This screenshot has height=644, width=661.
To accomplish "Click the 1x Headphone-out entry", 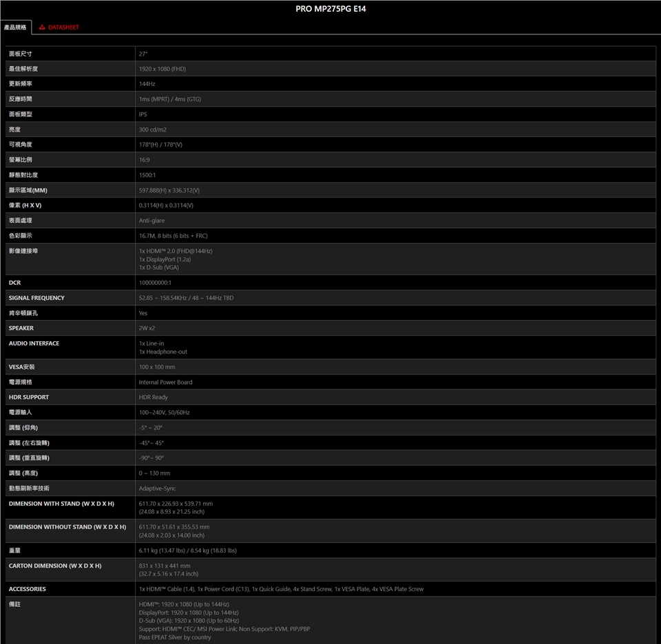I will click(162, 352).
